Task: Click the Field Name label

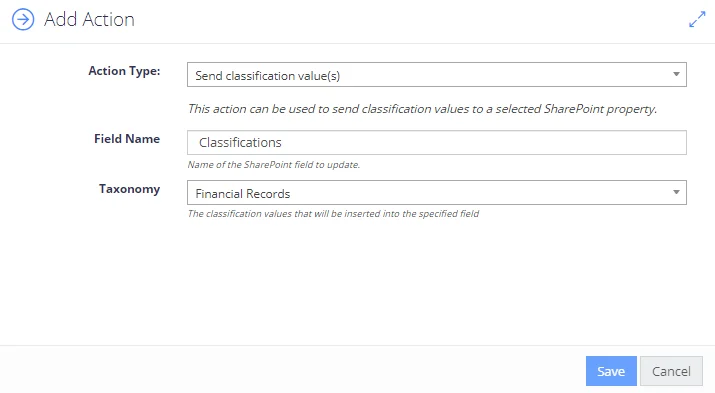Action: point(127,139)
